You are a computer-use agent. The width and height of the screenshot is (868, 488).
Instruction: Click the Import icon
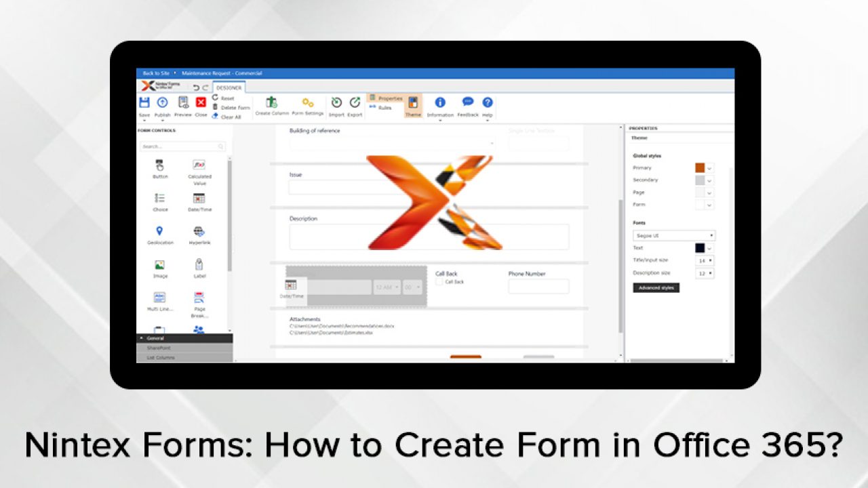[x=336, y=102]
